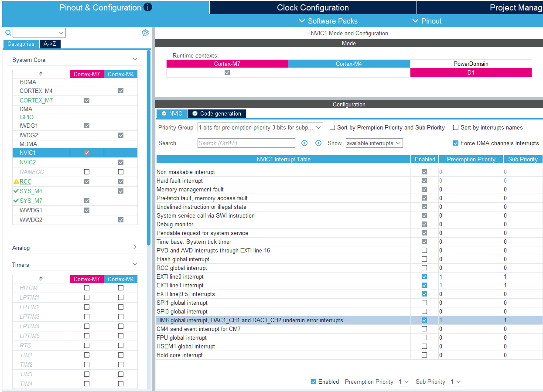The image size is (543, 392).
Task: Enable SPI1 global interrupt checkbox
Action: (424, 303)
